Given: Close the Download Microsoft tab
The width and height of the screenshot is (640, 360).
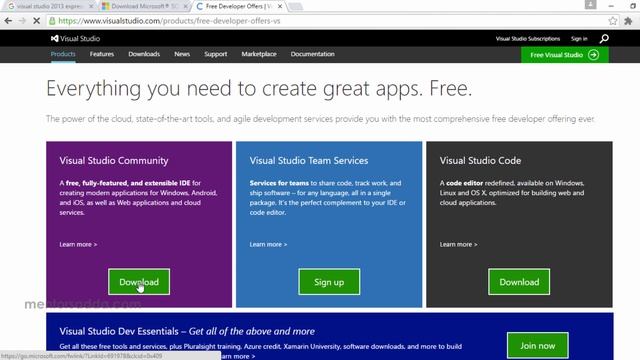Looking at the screenshot, I should (x=185, y=7).
